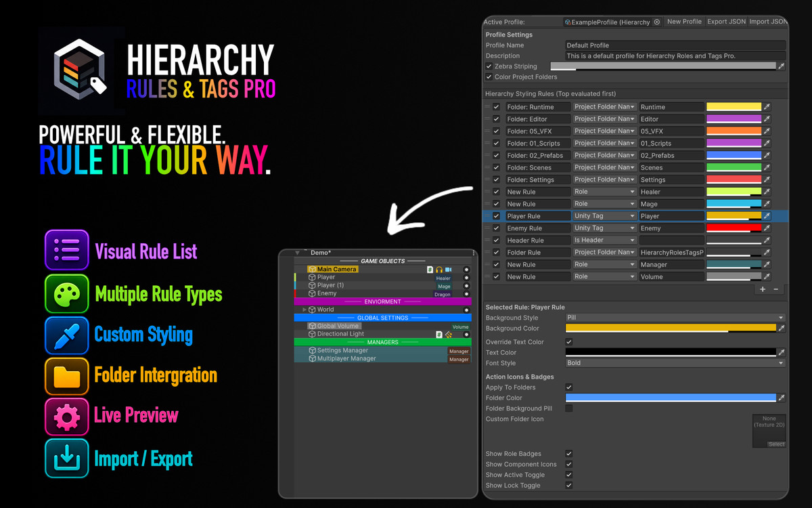Open the Unity Tag dropdown on Player Rule row
Image resolution: width=812 pixels, height=508 pixels.
pyautogui.click(x=604, y=216)
